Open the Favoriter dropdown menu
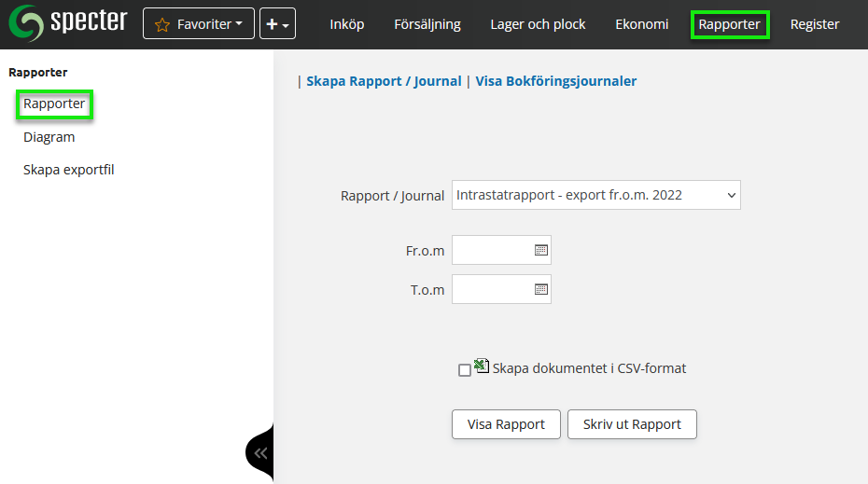Screen dimensions: 868x484 click(199, 24)
